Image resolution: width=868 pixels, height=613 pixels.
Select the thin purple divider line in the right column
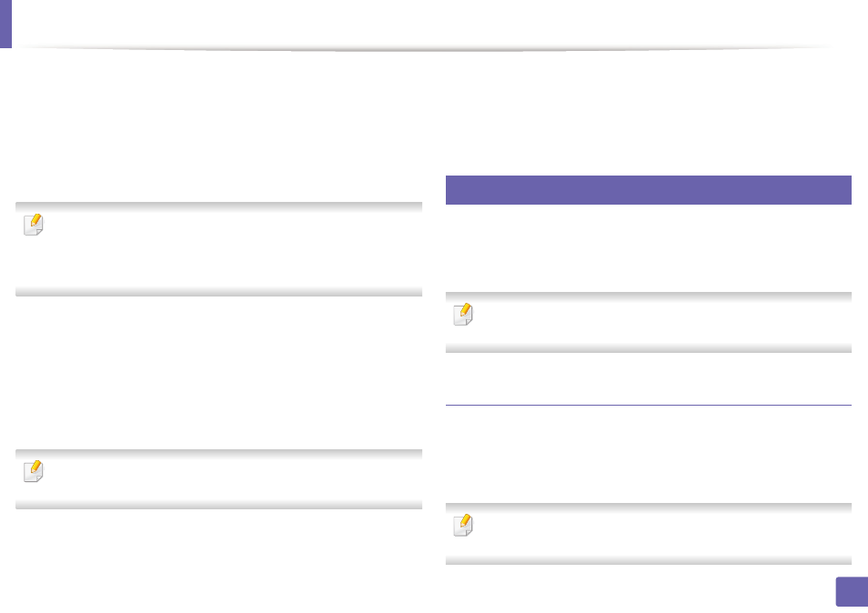[648, 405]
